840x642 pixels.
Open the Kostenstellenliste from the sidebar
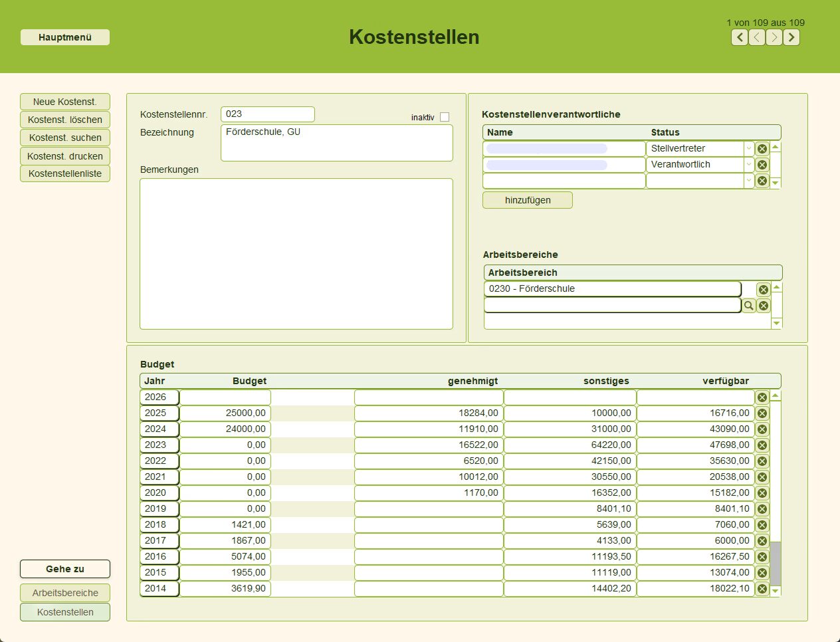[65, 173]
